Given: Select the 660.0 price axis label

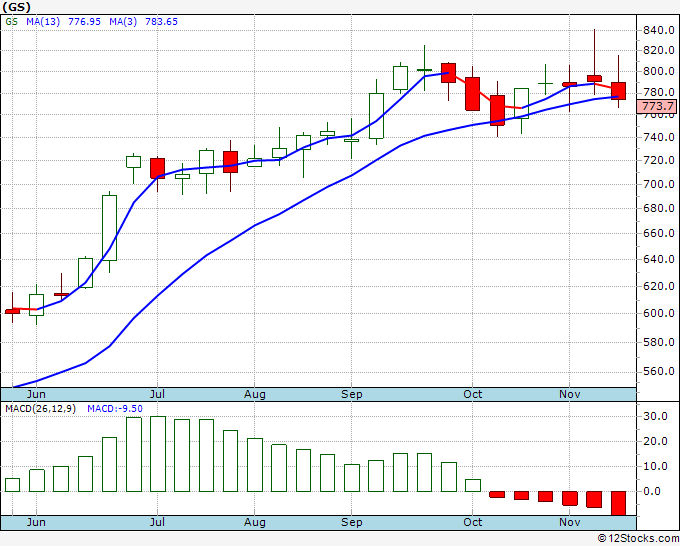Looking at the screenshot, I should [659, 233].
